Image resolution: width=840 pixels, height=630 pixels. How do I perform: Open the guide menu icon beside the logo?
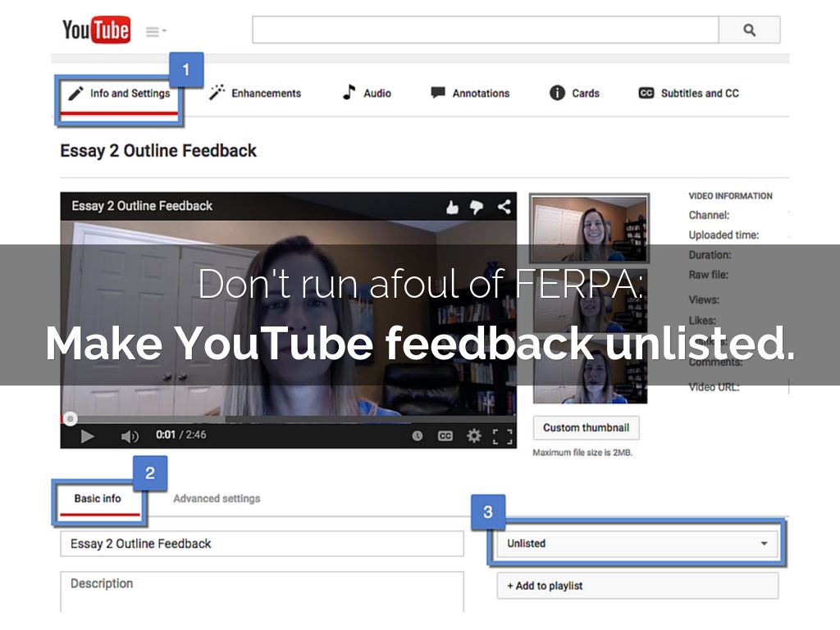click(155, 32)
